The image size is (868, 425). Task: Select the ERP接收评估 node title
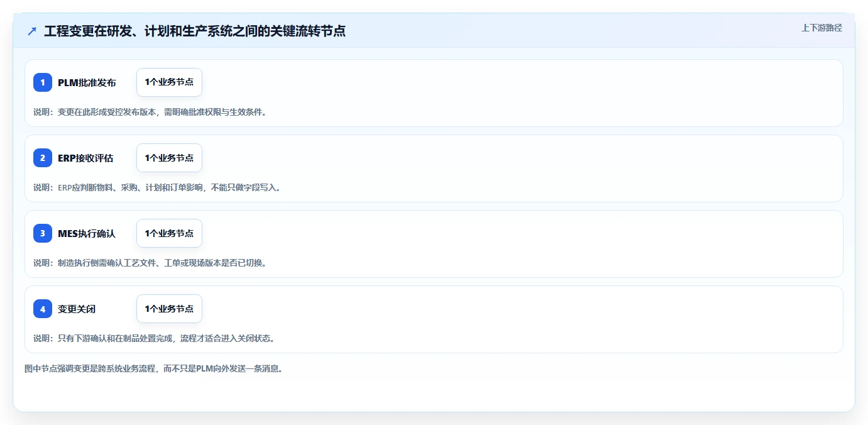(85, 158)
